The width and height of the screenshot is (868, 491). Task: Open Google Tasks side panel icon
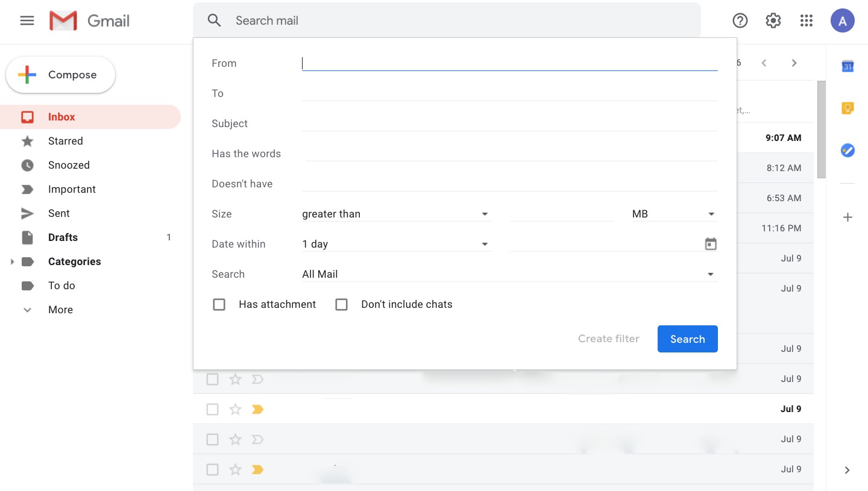coord(848,150)
